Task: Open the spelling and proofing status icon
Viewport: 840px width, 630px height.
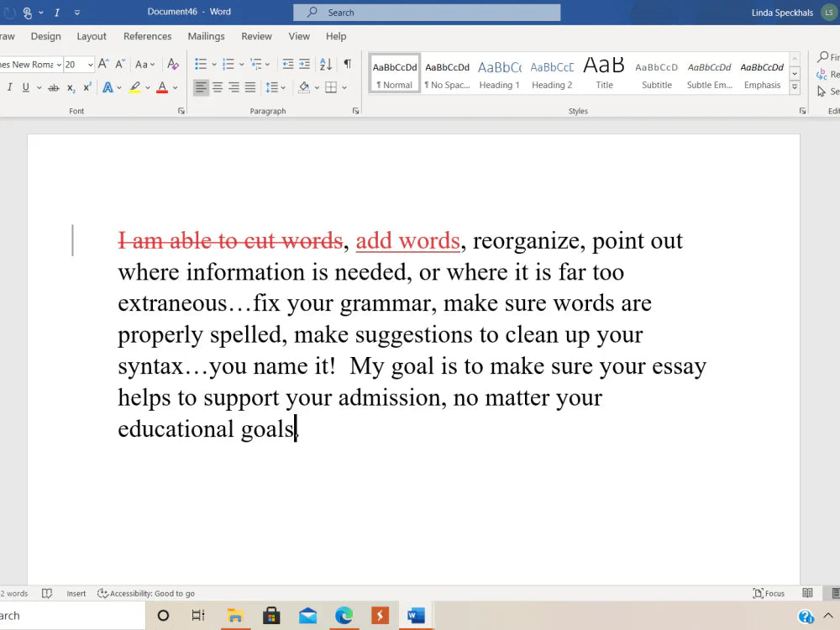Action: coord(47,593)
